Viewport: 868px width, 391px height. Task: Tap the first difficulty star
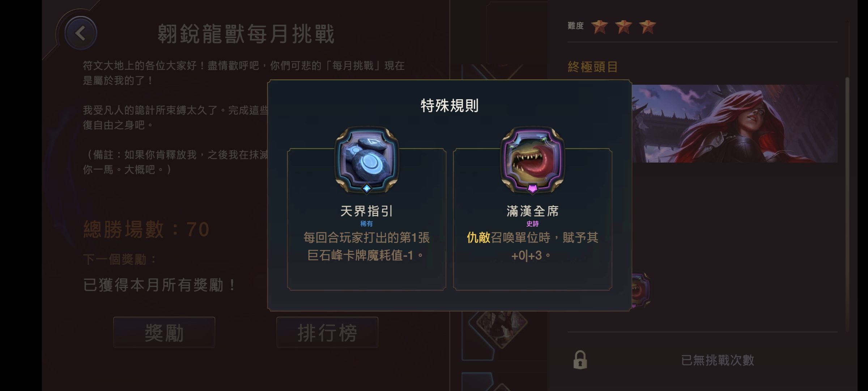pos(599,26)
